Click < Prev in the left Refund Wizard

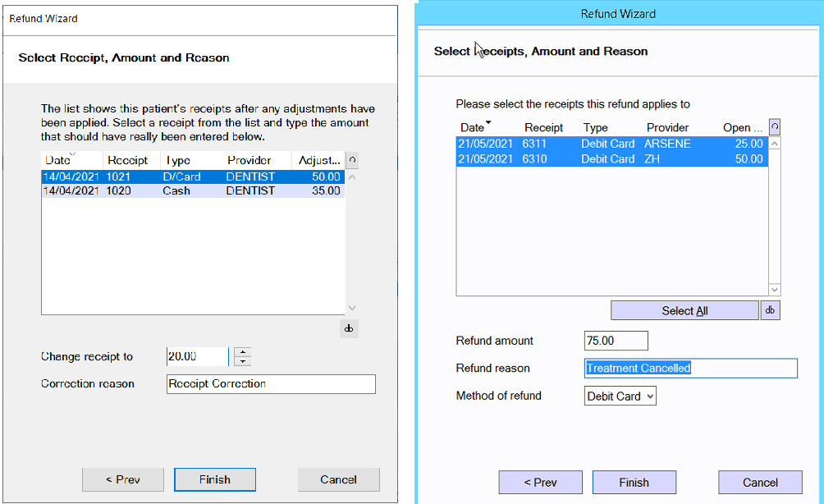[x=123, y=480]
